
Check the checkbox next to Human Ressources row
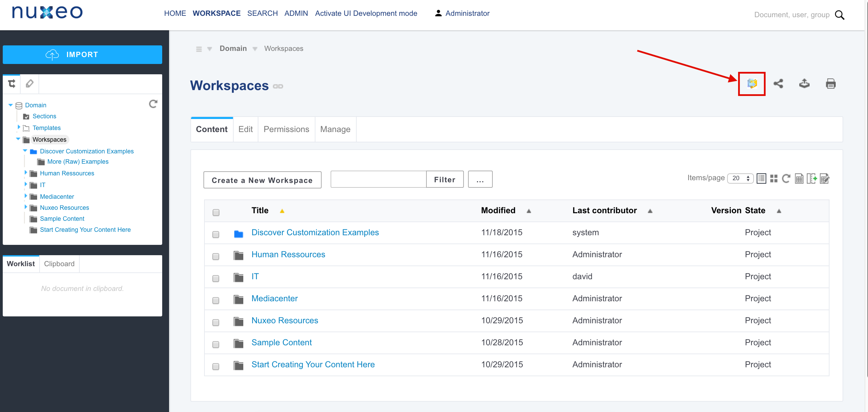[216, 256]
